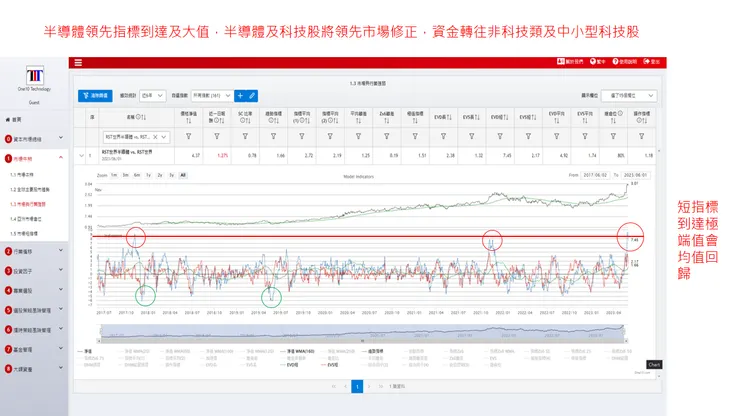Viewport: 740px width, 416px height.
Task: Click the chart To date field
Action: click(x=635, y=175)
